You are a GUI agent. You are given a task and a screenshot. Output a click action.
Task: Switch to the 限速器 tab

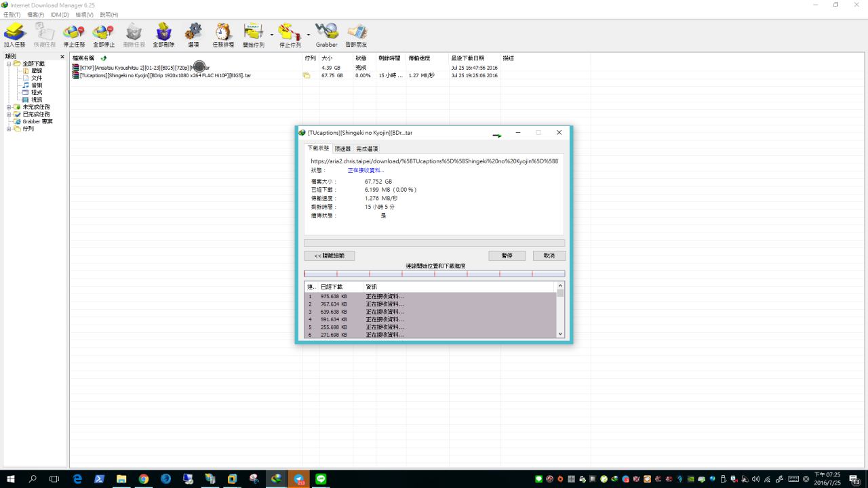tap(342, 148)
